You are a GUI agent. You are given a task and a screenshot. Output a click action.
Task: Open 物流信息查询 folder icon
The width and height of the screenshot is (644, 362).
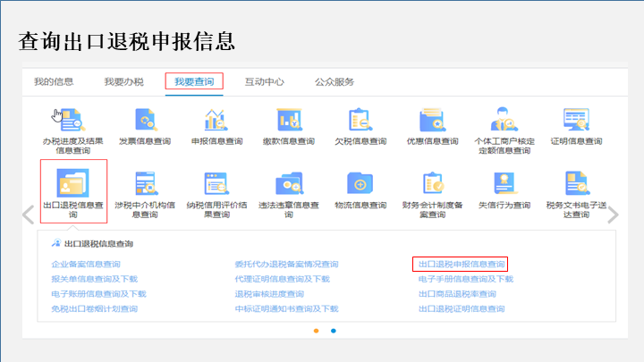(360, 183)
